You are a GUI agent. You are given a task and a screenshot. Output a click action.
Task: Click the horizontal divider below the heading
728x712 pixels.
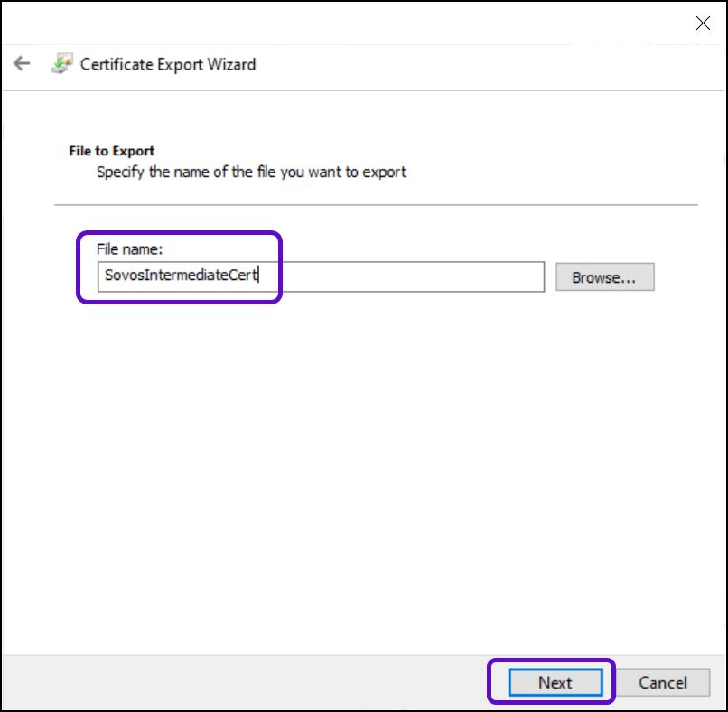click(x=376, y=205)
